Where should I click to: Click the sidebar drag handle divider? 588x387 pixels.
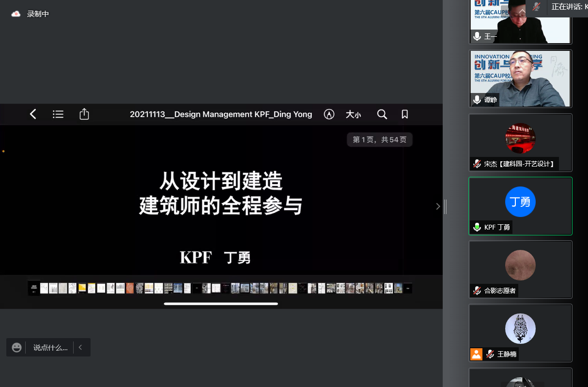point(445,207)
